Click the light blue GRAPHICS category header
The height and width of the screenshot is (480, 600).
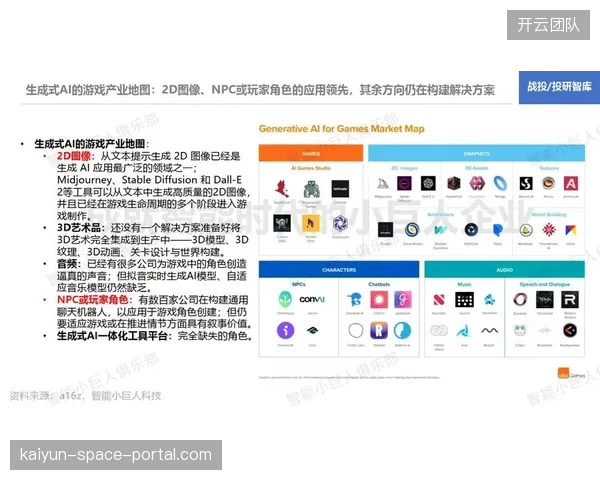coord(476,153)
